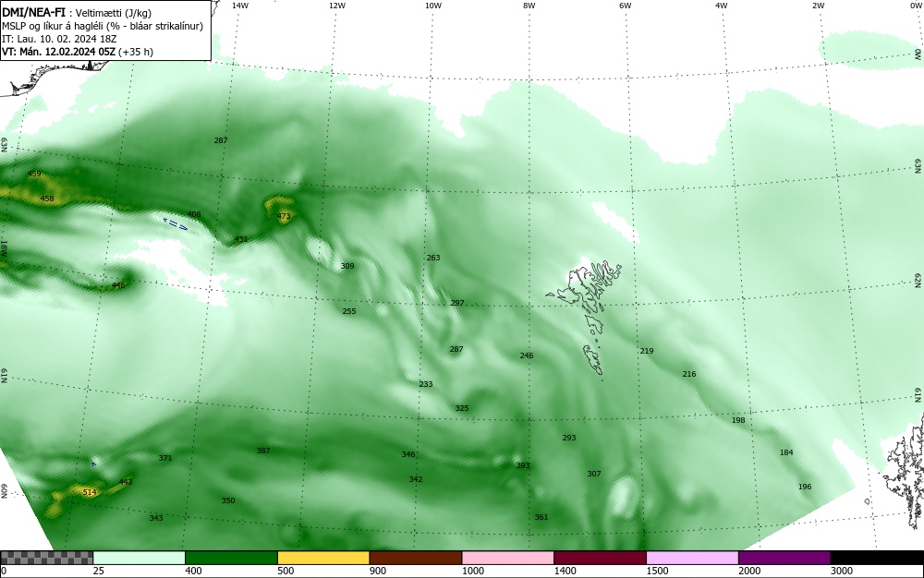924x578 pixels.
Task: Select the map value '408'
Action: pos(194,214)
